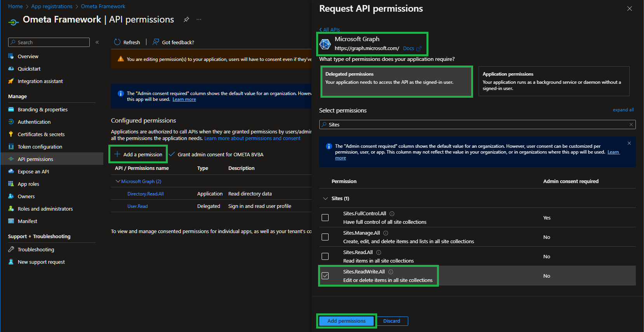
Task: Click the Quickstart cloud icon
Action: pyautogui.click(x=11, y=69)
